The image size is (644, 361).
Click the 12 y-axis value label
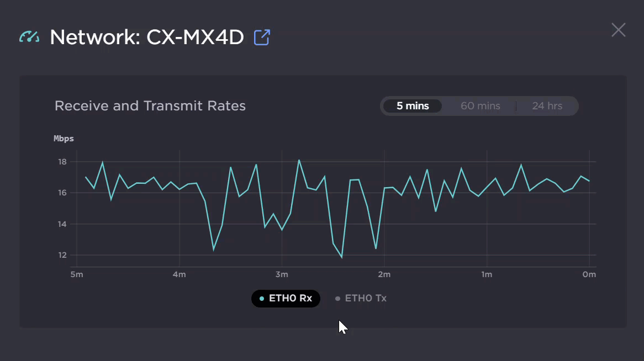pyautogui.click(x=62, y=255)
